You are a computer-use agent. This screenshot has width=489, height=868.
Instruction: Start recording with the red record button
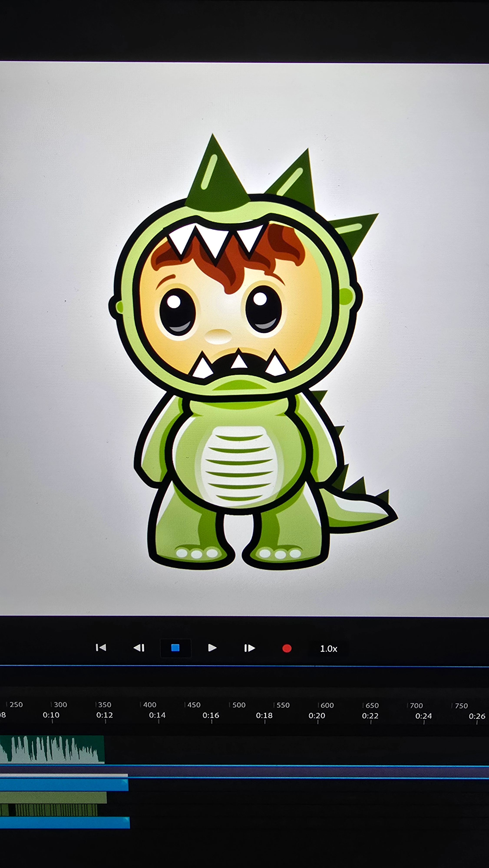click(x=287, y=648)
